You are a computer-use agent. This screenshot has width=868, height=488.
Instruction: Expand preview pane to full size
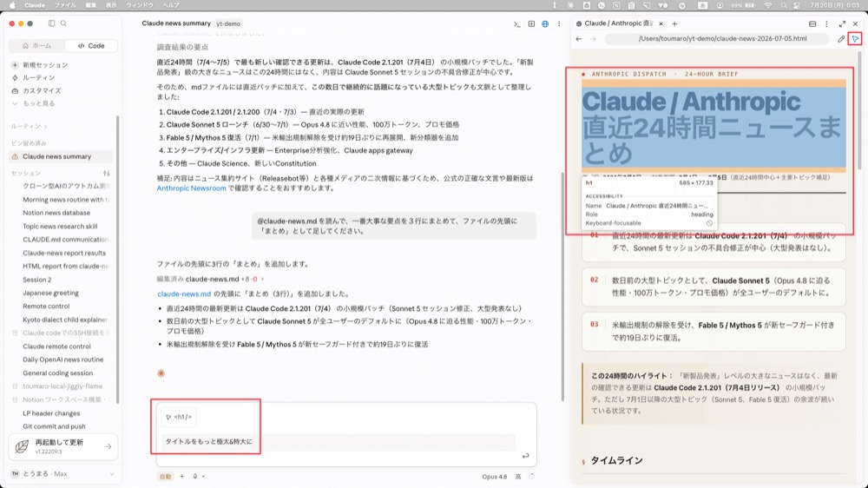(x=842, y=23)
